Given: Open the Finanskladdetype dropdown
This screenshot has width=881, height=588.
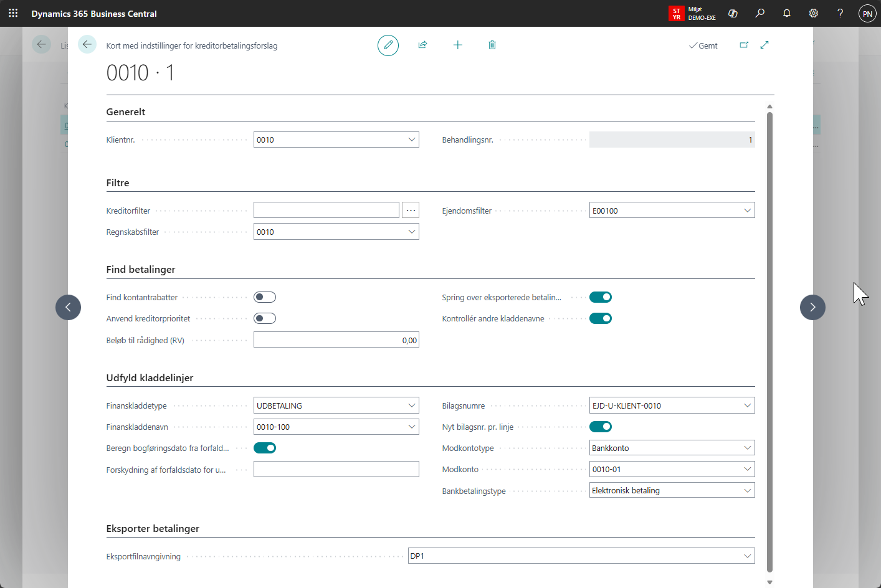Looking at the screenshot, I should [411, 405].
